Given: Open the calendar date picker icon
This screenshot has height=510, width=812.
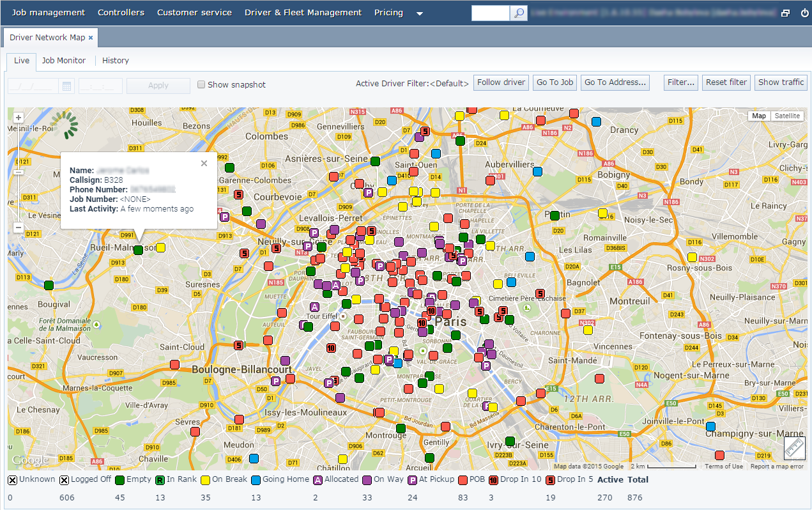Looking at the screenshot, I should point(67,86).
